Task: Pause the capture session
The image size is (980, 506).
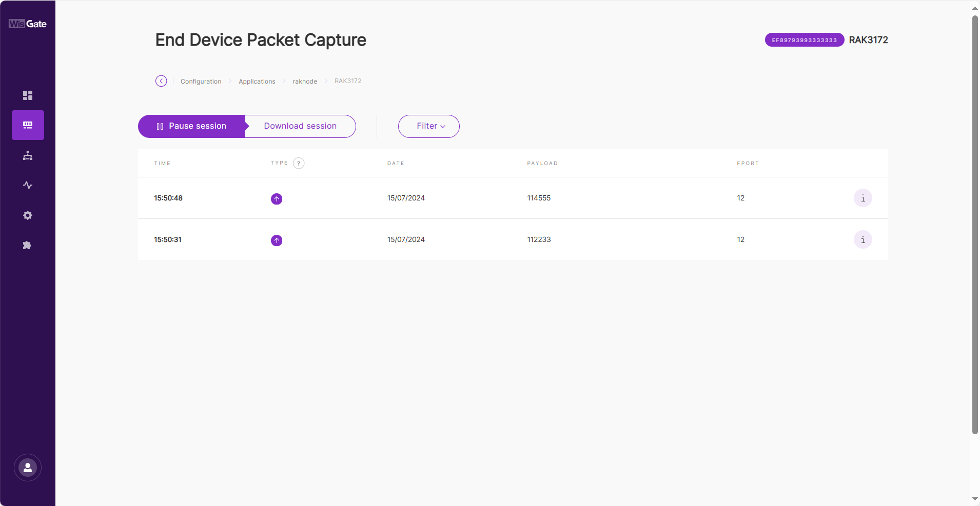Action: point(191,126)
